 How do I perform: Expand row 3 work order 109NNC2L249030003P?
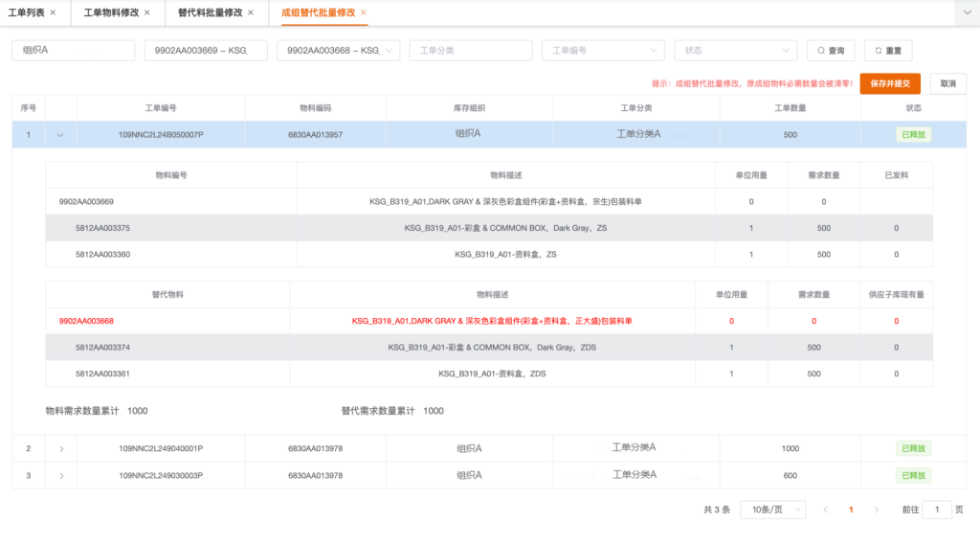[61, 475]
